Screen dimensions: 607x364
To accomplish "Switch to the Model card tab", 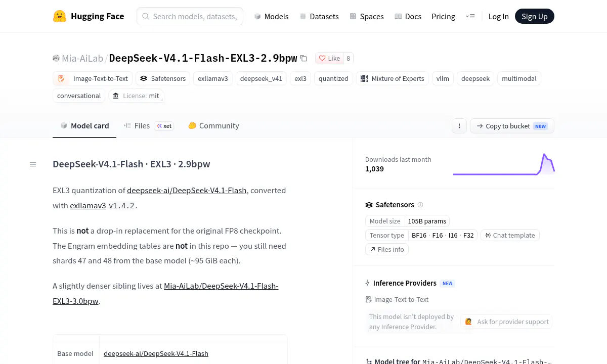I will coord(84,126).
